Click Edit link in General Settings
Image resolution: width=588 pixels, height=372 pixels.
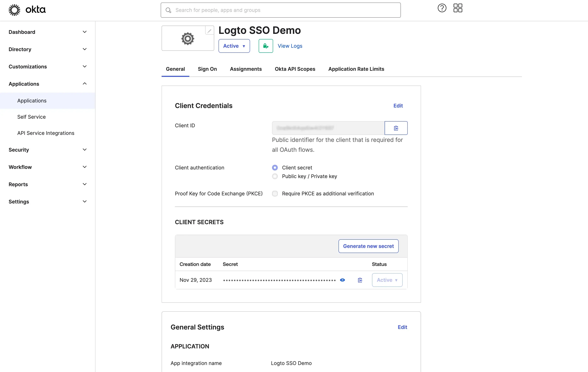point(402,327)
